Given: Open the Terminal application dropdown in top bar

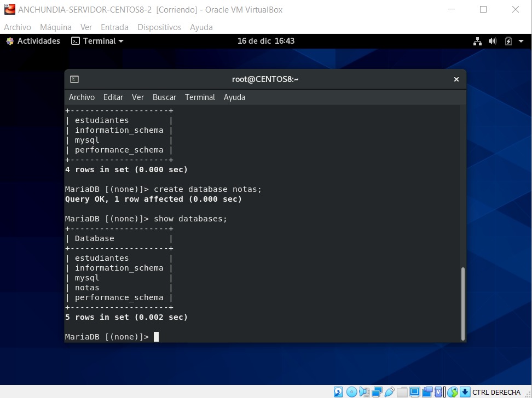Looking at the screenshot, I should click(x=97, y=40).
